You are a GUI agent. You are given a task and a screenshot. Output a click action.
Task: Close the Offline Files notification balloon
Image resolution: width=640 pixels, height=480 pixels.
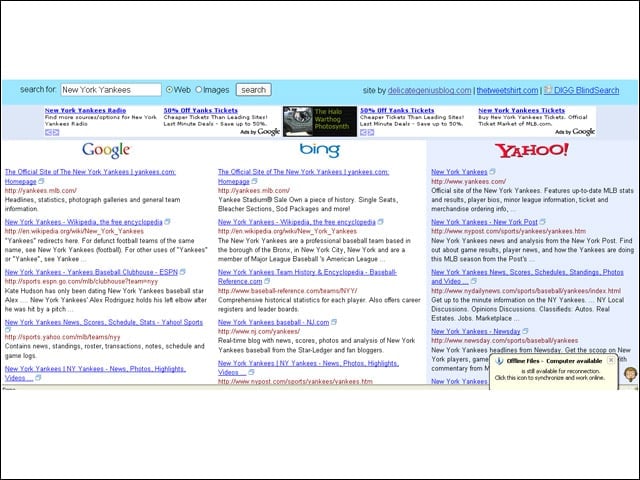pyautogui.click(x=611, y=360)
